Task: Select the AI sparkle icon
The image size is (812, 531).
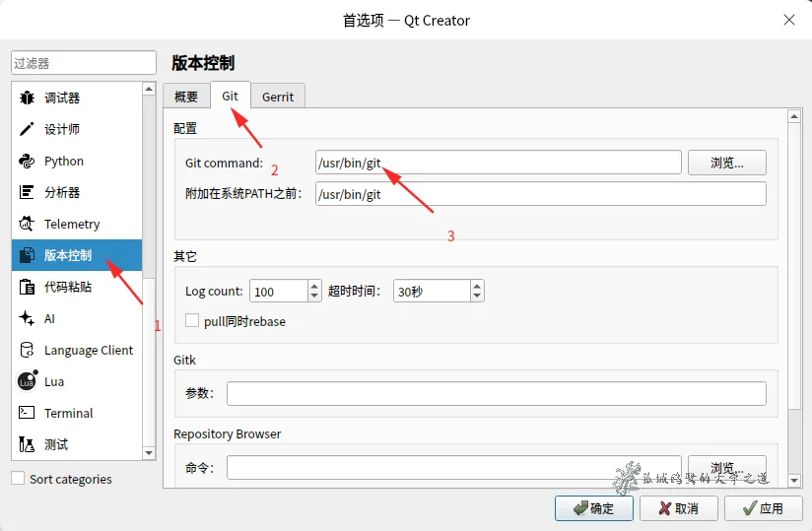Action: click(x=27, y=318)
